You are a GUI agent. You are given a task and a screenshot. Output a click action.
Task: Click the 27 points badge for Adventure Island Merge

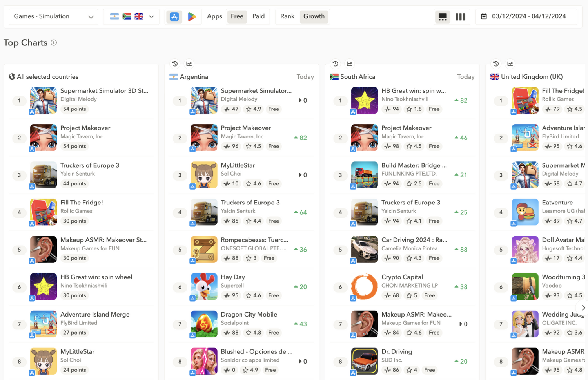point(74,333)
